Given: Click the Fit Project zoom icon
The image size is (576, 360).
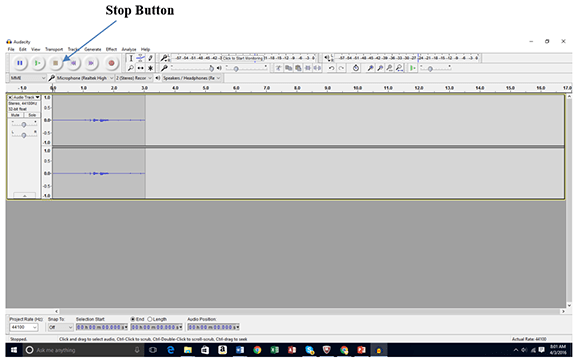Looking at the screenshot, I should (399, 68).
